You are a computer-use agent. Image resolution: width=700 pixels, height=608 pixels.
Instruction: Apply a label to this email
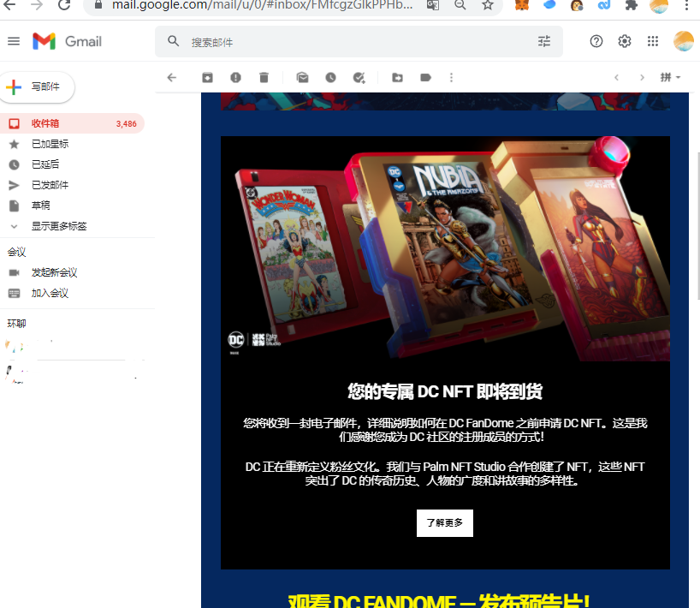point(425,78)
